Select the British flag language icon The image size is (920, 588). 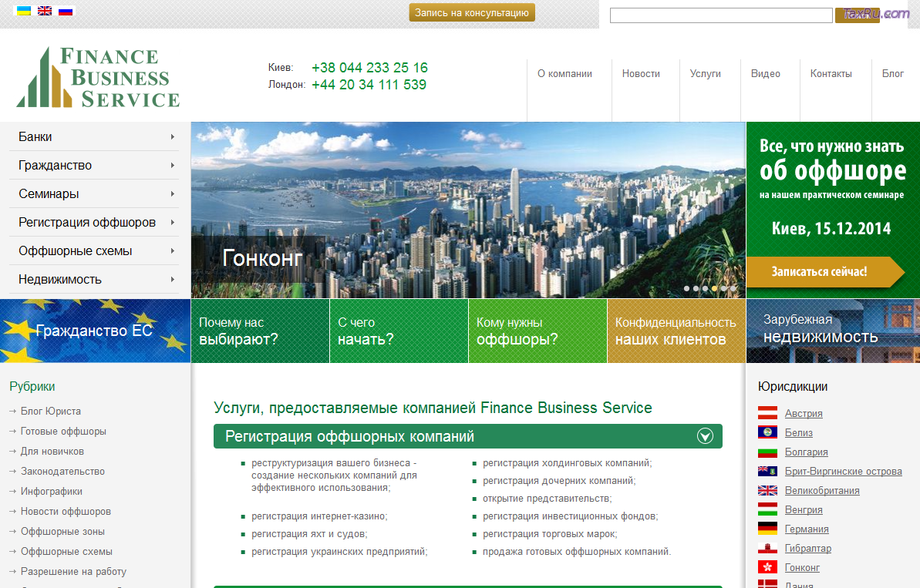(45, 11)
